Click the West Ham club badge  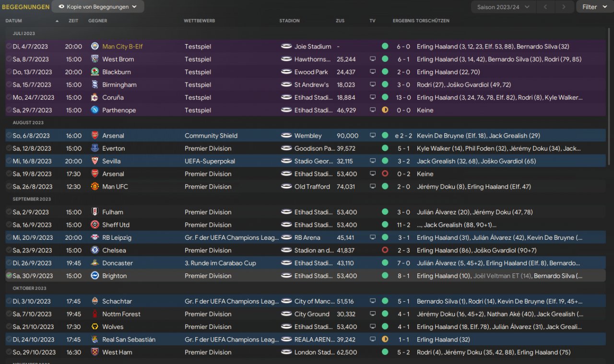[95, 352]
